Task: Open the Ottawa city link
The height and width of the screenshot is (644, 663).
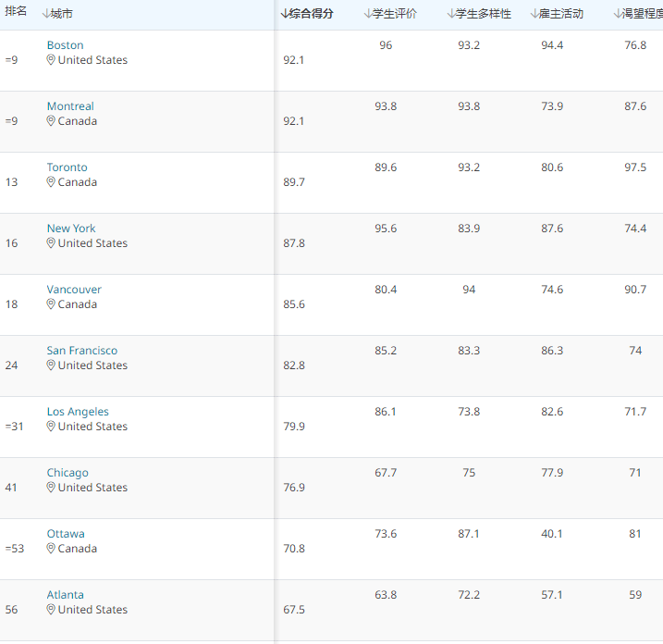Action: click(66, 534)
